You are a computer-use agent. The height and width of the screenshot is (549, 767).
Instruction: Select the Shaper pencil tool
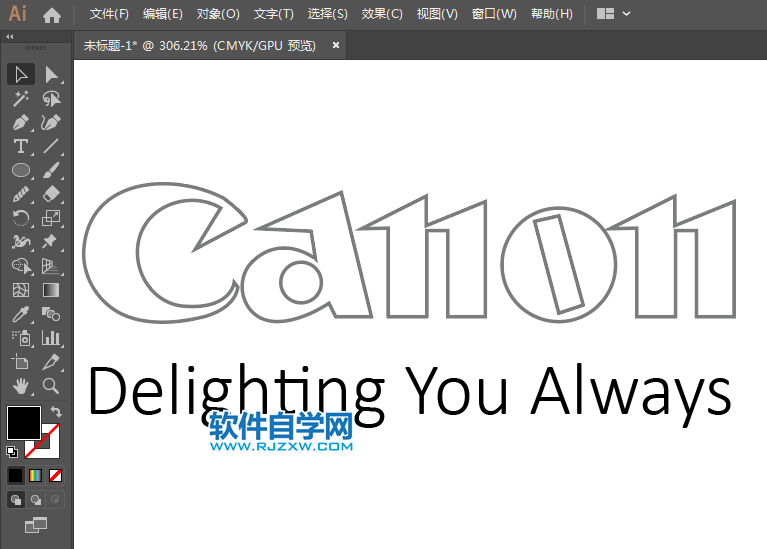coord(21,194)
